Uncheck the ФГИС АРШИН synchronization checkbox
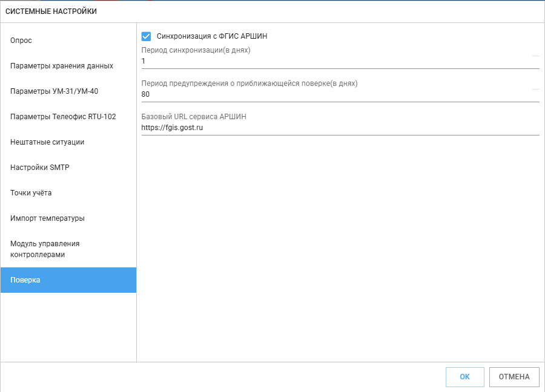The height and width of the screenshot is (392, 545). [x=146, y=36]
